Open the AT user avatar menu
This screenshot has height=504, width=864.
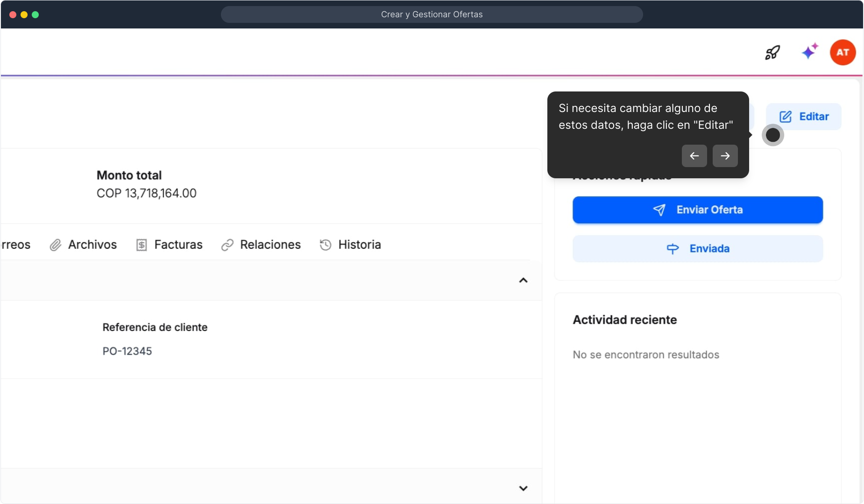[x=843, y=52]
